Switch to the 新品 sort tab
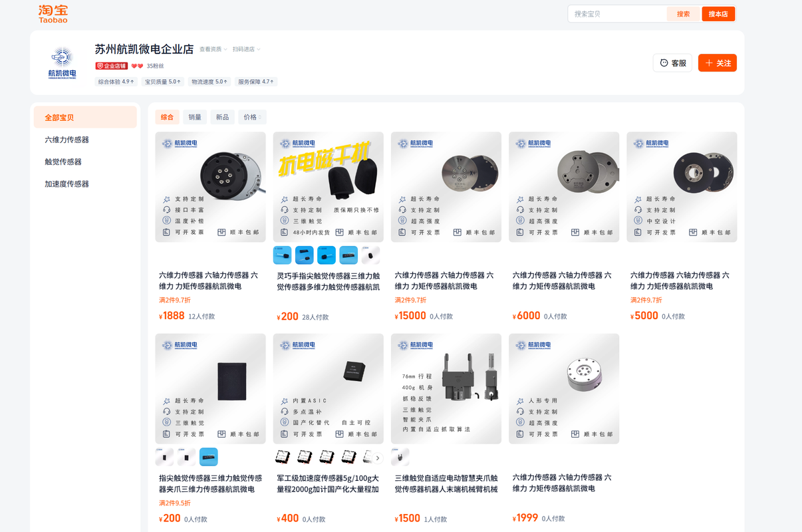This screenshot has height=532, width=802. (x=222, y=117)
